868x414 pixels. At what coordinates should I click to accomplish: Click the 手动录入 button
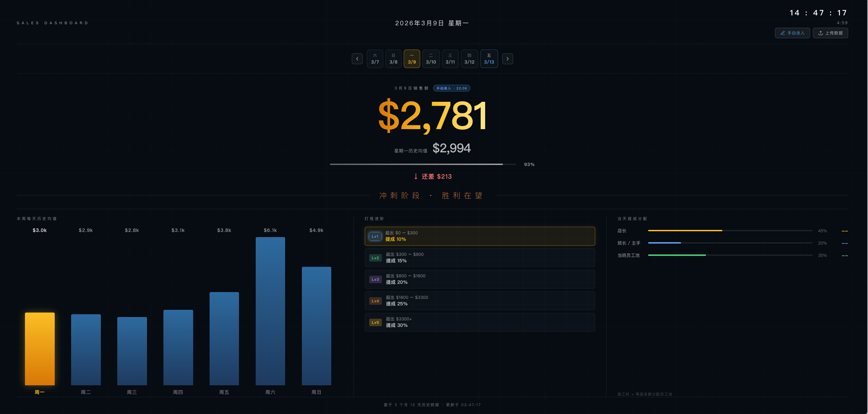tap(792, 33)
